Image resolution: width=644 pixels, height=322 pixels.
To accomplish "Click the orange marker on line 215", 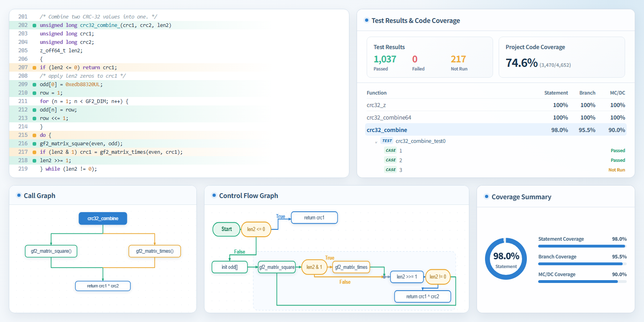I will tap(34, 135).
